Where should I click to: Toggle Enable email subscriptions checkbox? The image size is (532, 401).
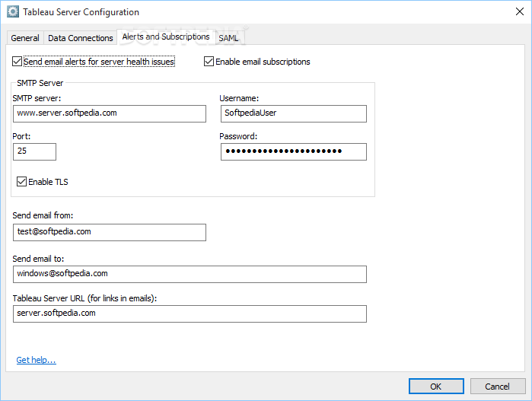point(209,62)
